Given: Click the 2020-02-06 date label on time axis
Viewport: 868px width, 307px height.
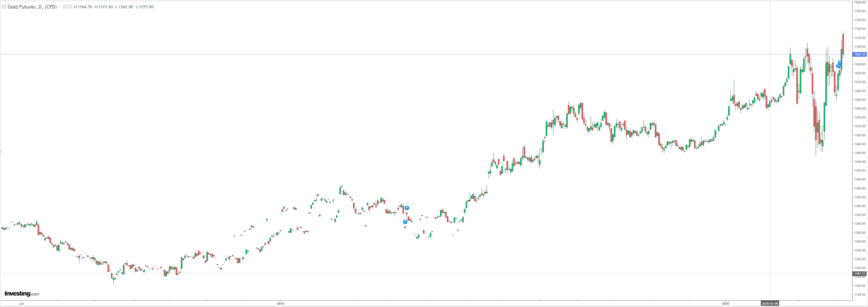Looking at the screenshot, I should [770, 303].
